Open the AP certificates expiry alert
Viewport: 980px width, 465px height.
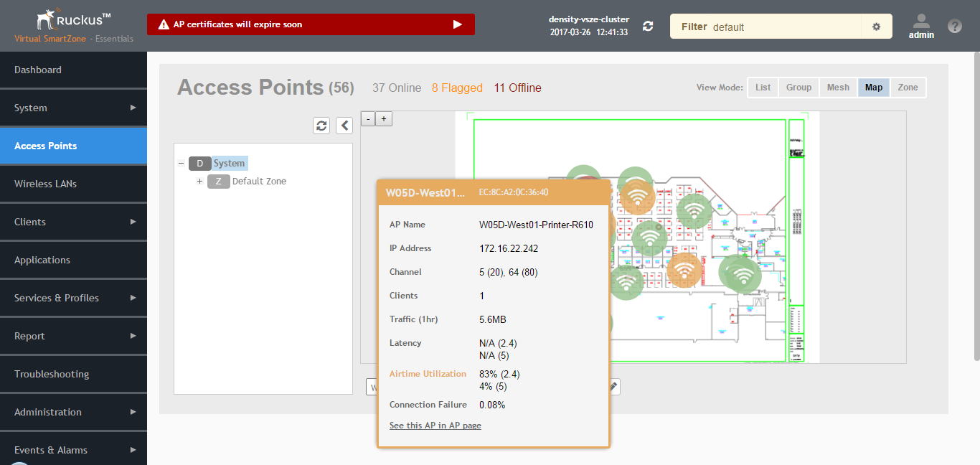[x=311, y=24]
